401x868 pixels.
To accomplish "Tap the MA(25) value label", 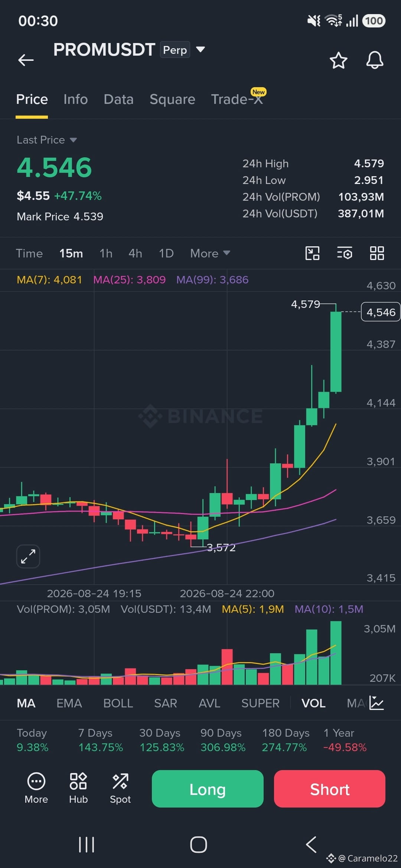I will tap(130, 280).
